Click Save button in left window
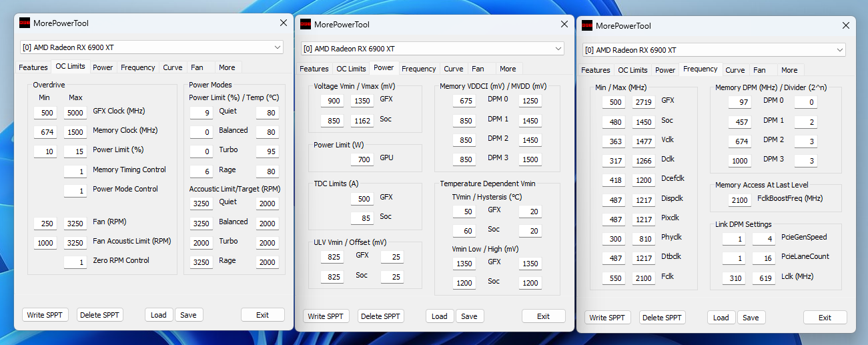Image resolution: width=868 pixels, height=345 pixels. click(189, 315)
